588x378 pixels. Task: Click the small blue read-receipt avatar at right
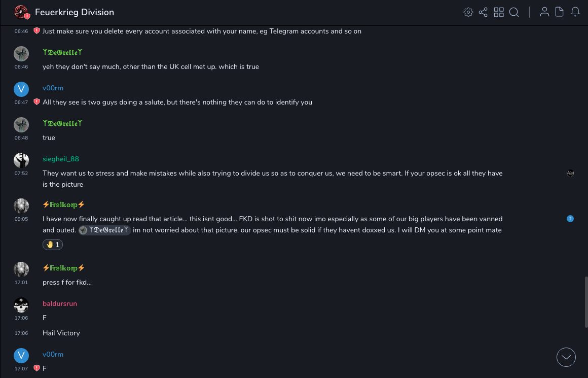click(570, 219)
